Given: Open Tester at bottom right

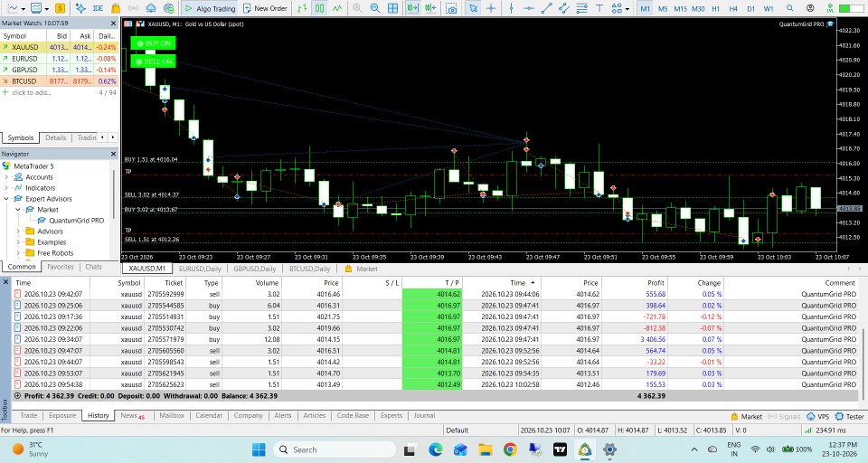Looking at the screenshot, I should tap(850, 417).
